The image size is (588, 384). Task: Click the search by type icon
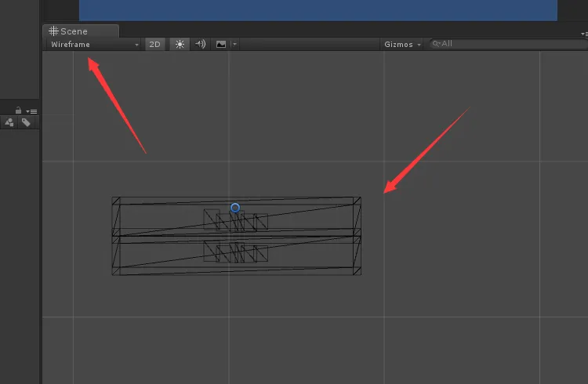tap(9, 122)
